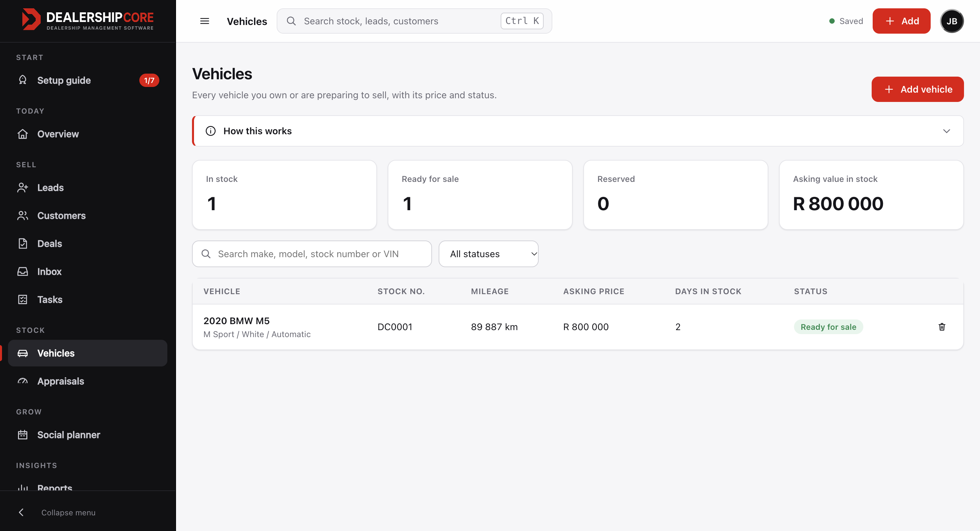
Task: Click the magnifier icon in vehicle search
Action: [206, 254]
